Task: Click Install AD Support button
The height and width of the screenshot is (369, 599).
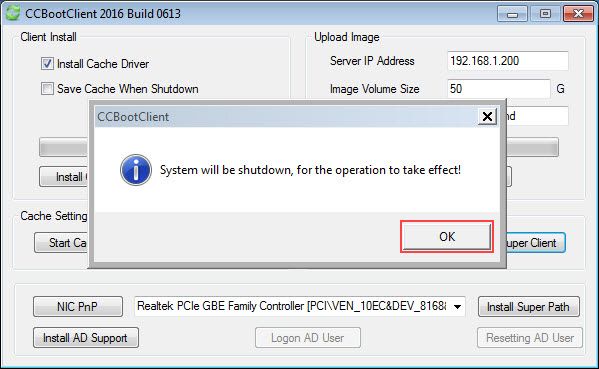Action: click(x=86, y=338)
